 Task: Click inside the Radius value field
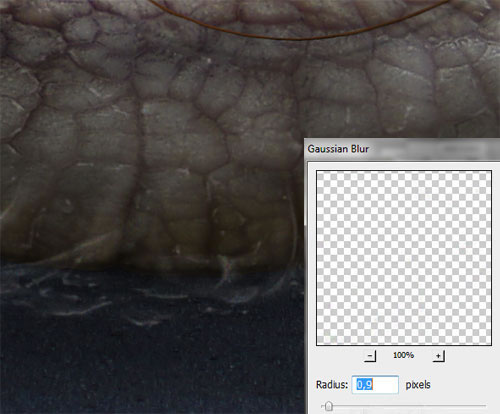click(375, 385)
